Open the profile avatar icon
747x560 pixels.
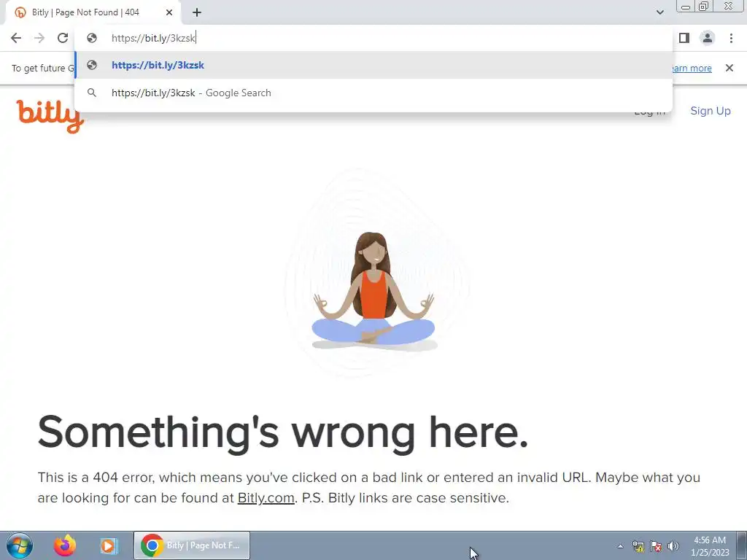pyautogui.click(x=708, y=38)
